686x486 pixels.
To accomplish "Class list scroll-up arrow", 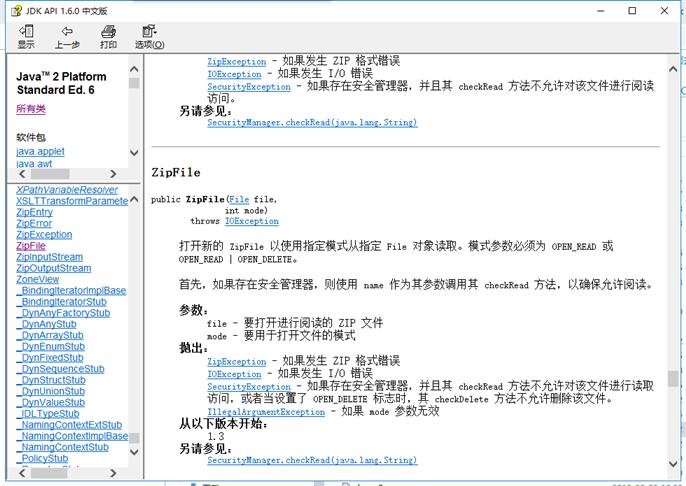I will click(134, 199).
